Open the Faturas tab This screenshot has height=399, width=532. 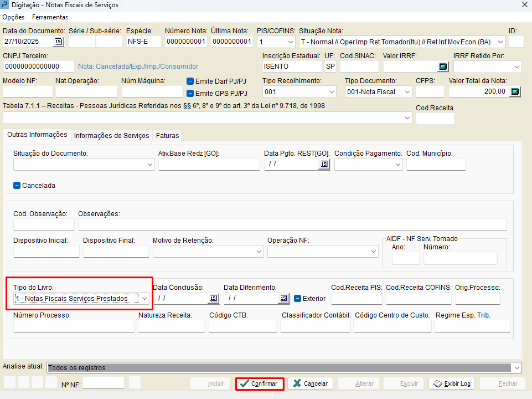(x=167, y=136)
